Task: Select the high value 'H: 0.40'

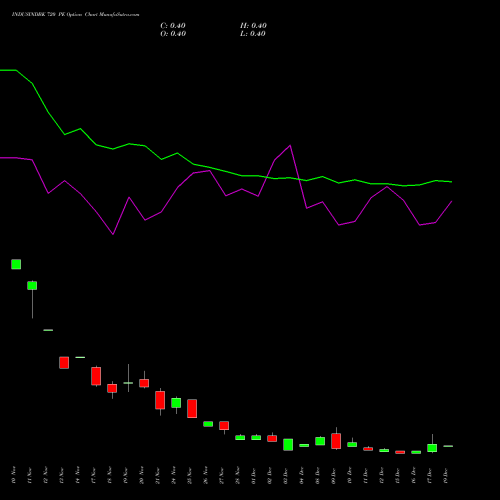Action: [253, 26]
